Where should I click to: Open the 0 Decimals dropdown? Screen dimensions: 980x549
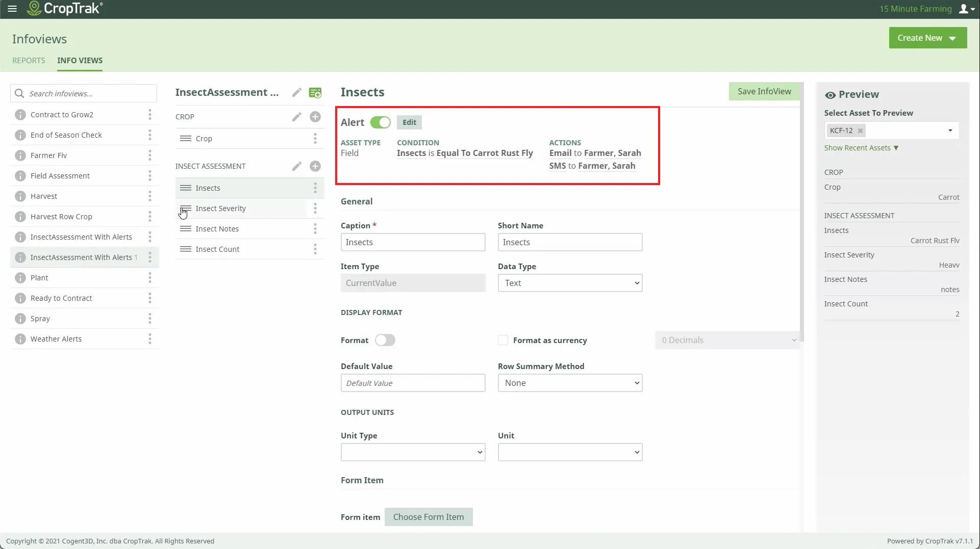tap(727, 341)
